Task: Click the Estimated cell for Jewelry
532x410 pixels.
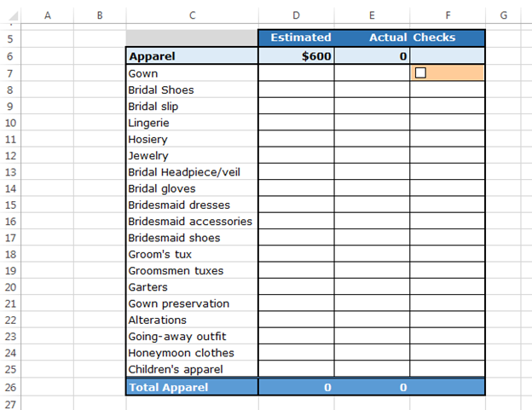Action: click(296, 156)
